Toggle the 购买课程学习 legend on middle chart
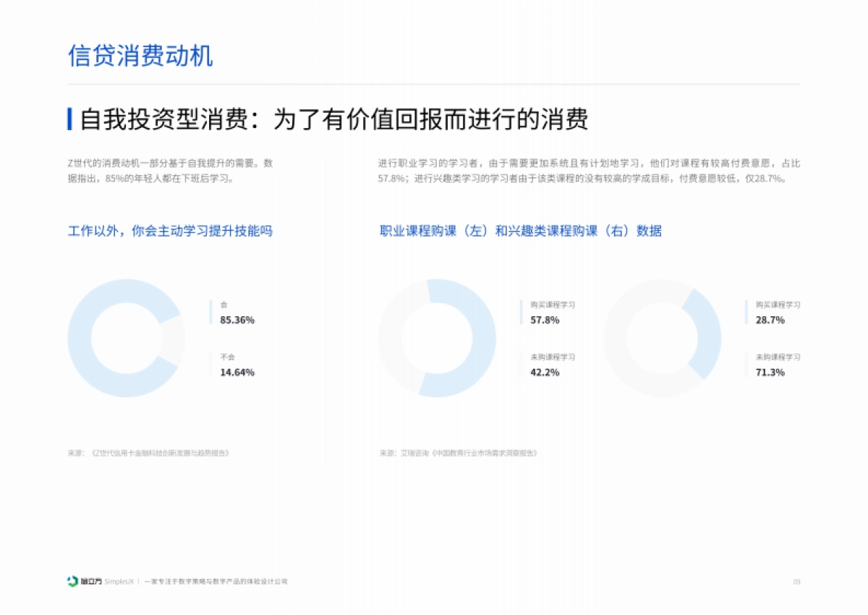Image resolution: width=868 pixels, height=615 pixels. (x=551, y=305)
